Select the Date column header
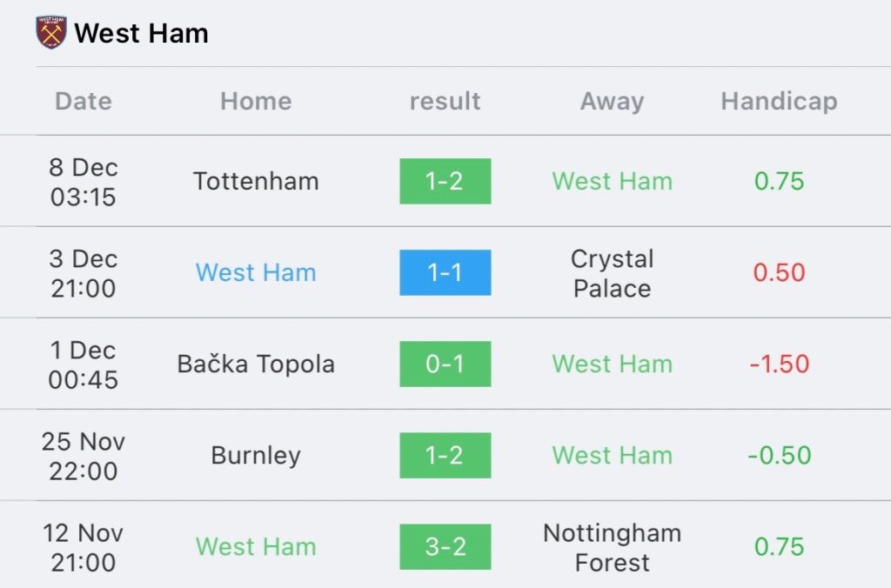This screenshot has height=588, width=891. (84, 101)
